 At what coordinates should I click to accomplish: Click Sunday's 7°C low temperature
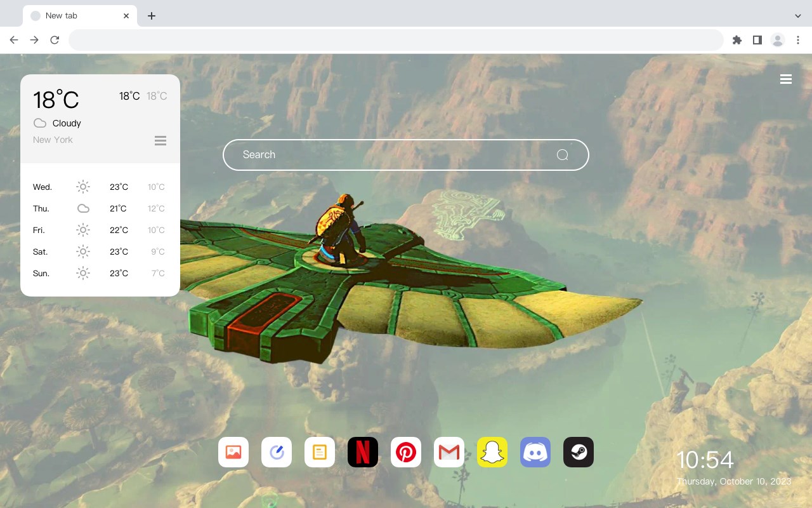(158, 273)
